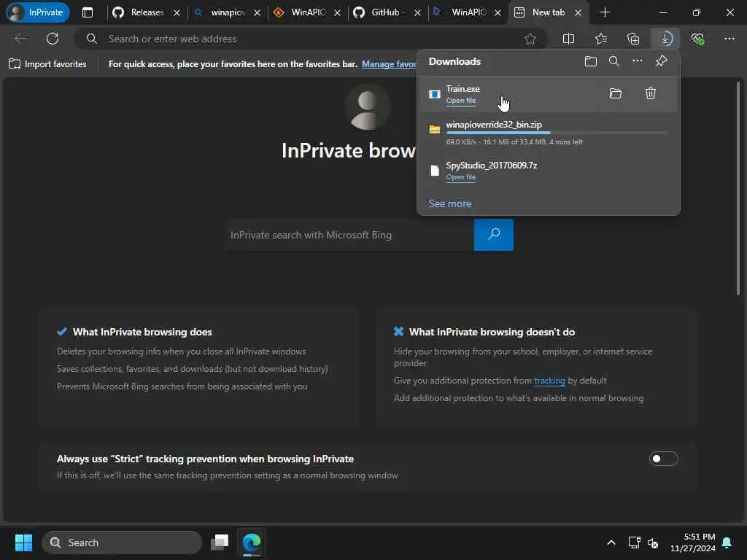The image size is (747, 560).
Task: Open the Windows Start menu
Action: coord(23,542)
